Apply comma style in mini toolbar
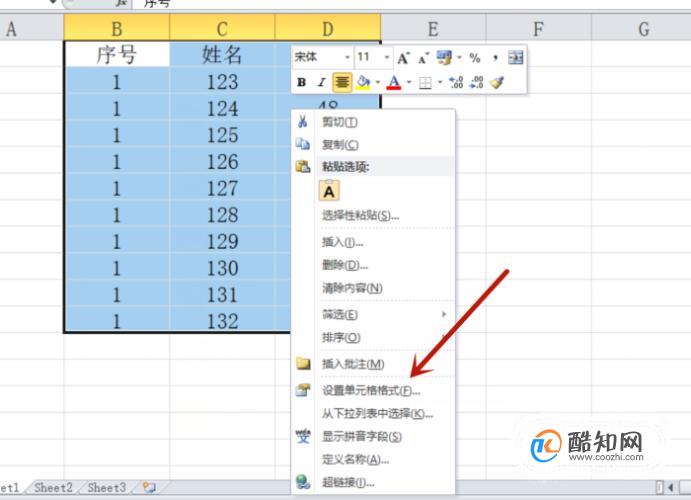The height and width of the screenshot is (500, 691). (495, 58)
